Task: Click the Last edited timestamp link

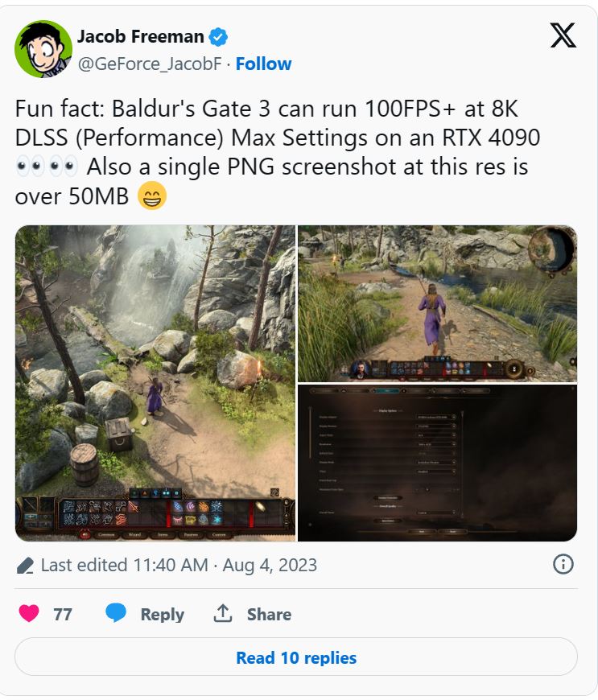Action: click(x=179, y=565)
